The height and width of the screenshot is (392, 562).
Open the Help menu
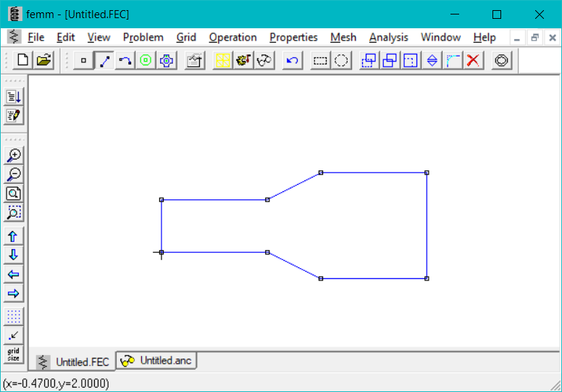[485, 37]
